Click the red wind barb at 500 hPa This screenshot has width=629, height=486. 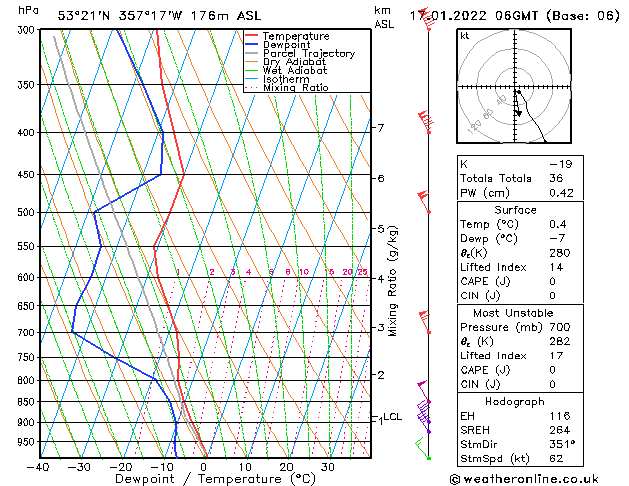(424, 202)
